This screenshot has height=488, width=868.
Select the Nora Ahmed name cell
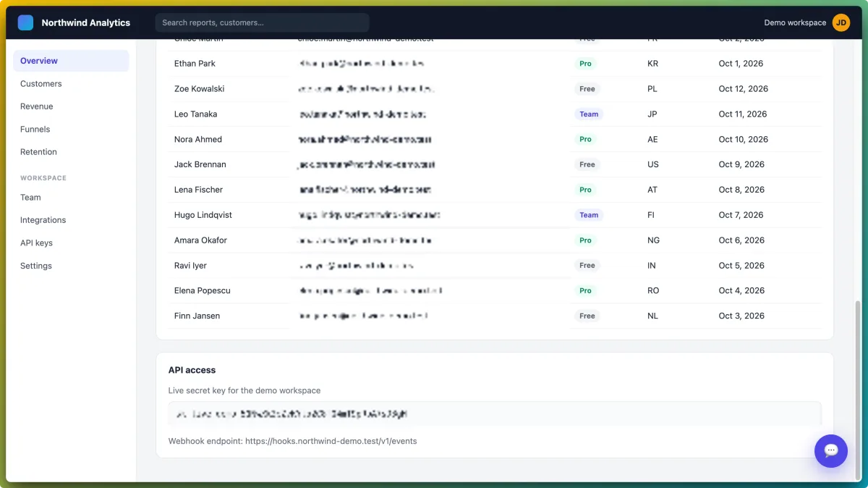(x=198, y=140)
